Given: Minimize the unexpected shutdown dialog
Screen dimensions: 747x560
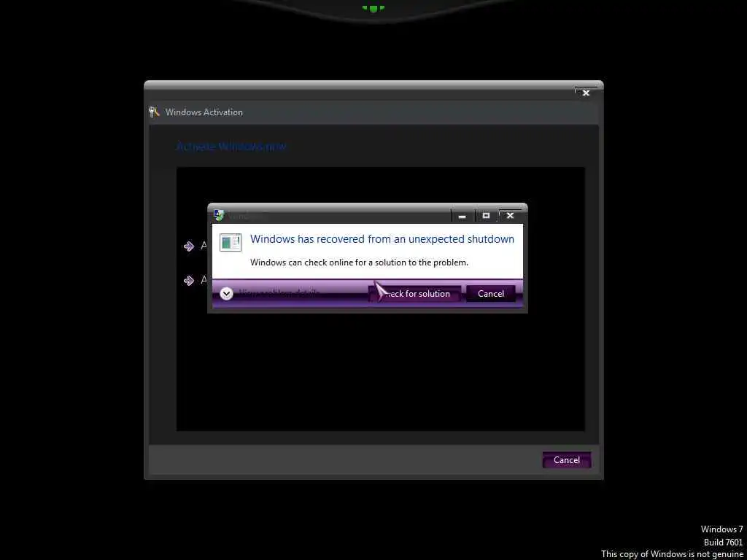Looking at the screenshot, I should (462, 216).
